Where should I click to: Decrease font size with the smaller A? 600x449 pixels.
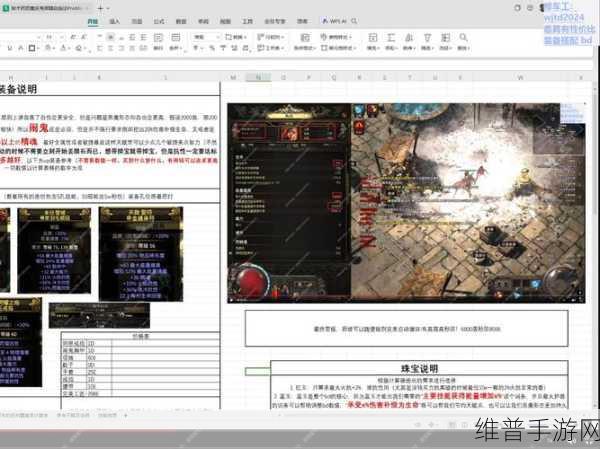(x=85, y=37)
